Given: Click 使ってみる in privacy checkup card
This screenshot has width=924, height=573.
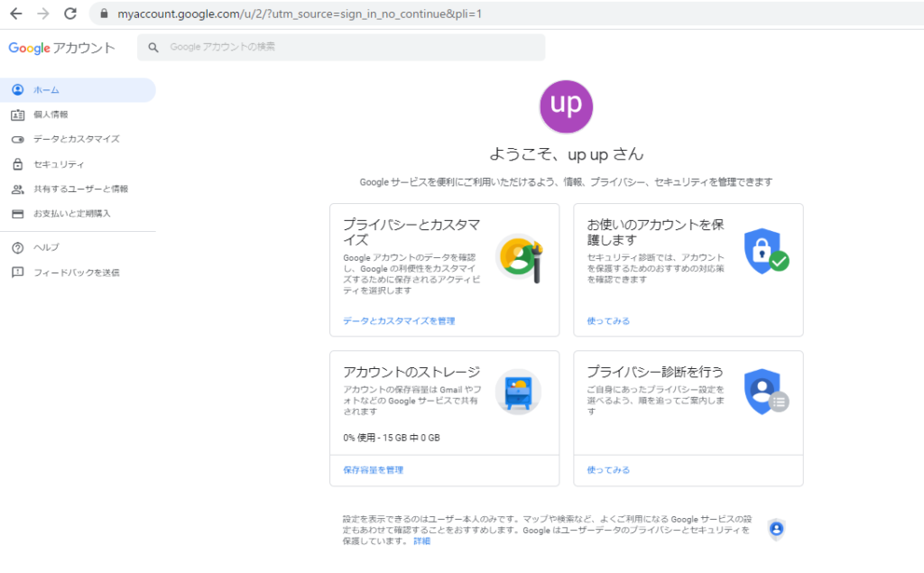Looking at the screenshot, I should pyautogui.click(x=608, y=470).
